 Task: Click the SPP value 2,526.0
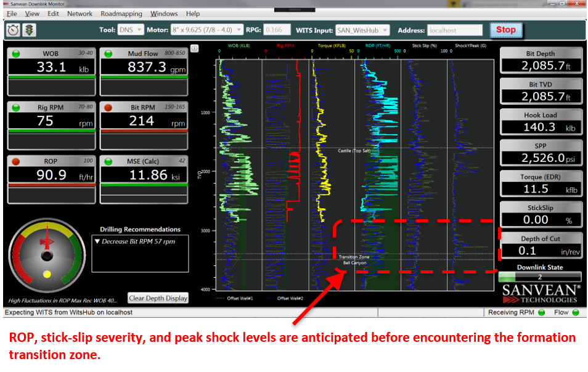point(543,158)
